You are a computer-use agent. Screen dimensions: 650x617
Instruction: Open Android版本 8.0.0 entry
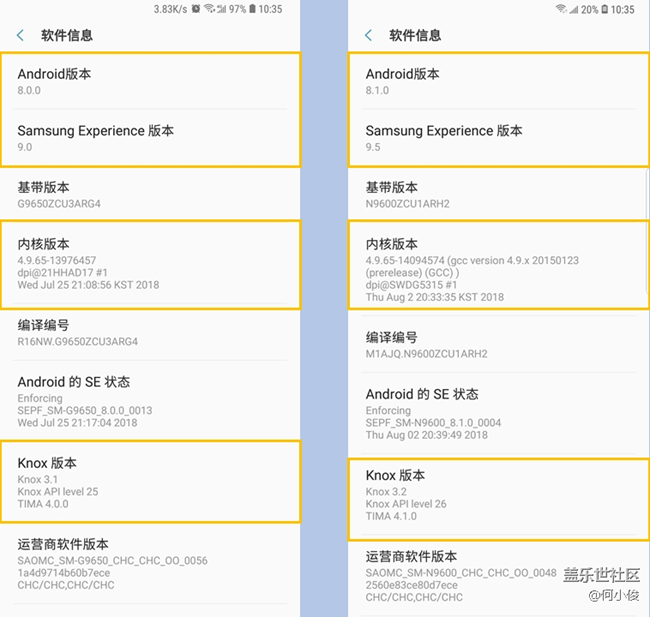(x=150, y=82)
